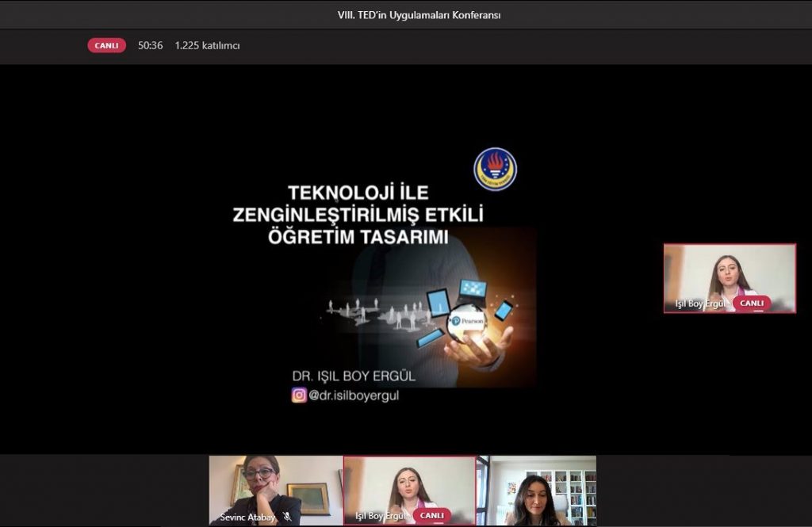This screenshot has width=812, height=527.
Task: Click the "Sevinc Atabay" name label
Action: click(x=247, y=517)
